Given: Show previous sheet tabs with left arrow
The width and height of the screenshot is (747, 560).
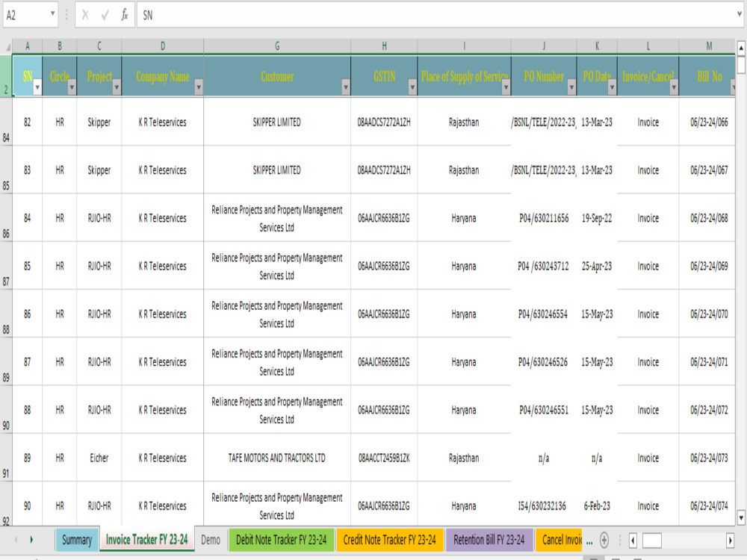Looking at the screenshot, I should coord(16,540).
